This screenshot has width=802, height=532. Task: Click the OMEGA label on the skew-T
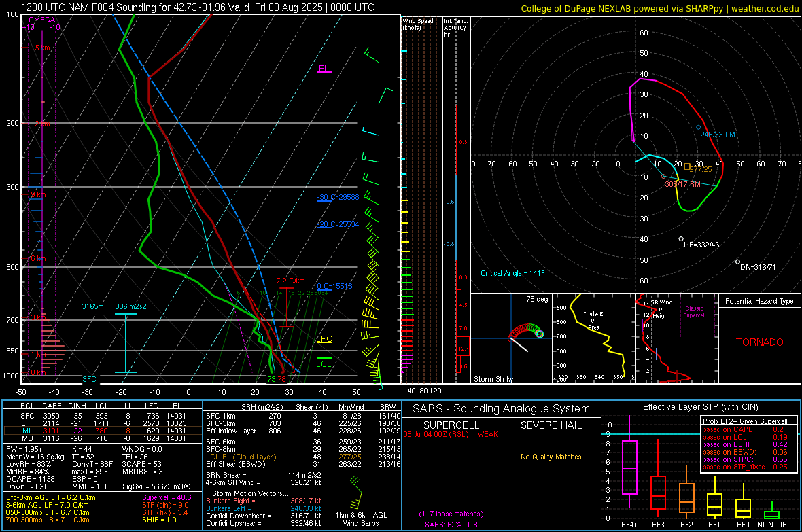click(x=41, y=20)
